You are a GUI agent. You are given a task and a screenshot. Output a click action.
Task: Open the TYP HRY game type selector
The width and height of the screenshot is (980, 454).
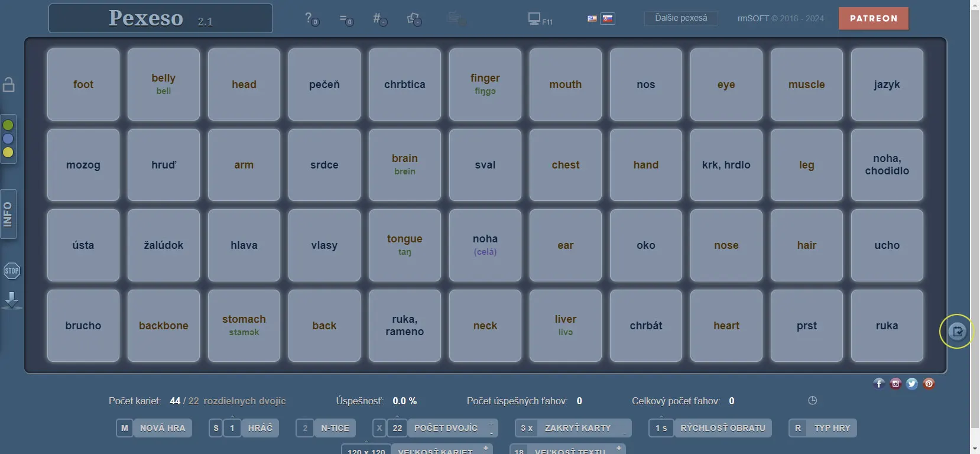click(x=832, y=428)
